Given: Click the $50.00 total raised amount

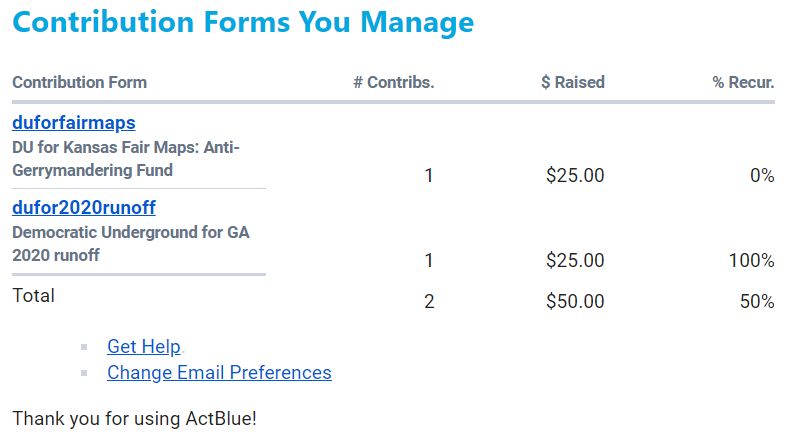Looking at the screenshot, I should click(x=575, y=301).
